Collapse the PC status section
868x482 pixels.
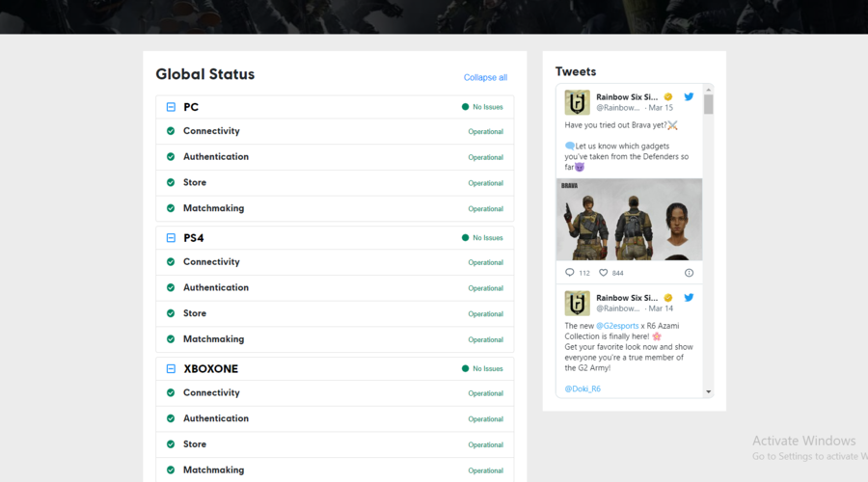[171, 107]
